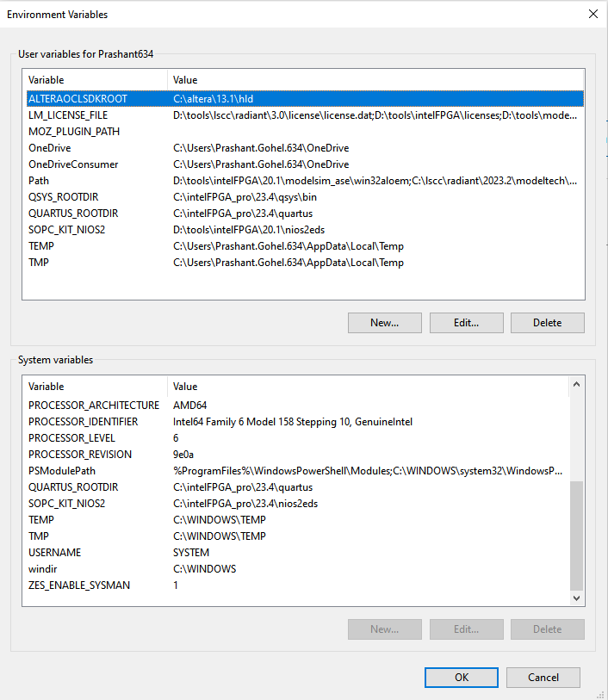Screen dimensions: 608x700
Task: Delete the selected user variable
Action: (x=547, y=323)
